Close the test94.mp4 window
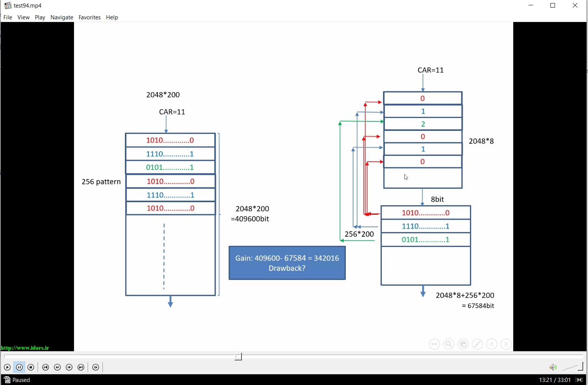The image size is (588, 385). (x=575, y=6)
